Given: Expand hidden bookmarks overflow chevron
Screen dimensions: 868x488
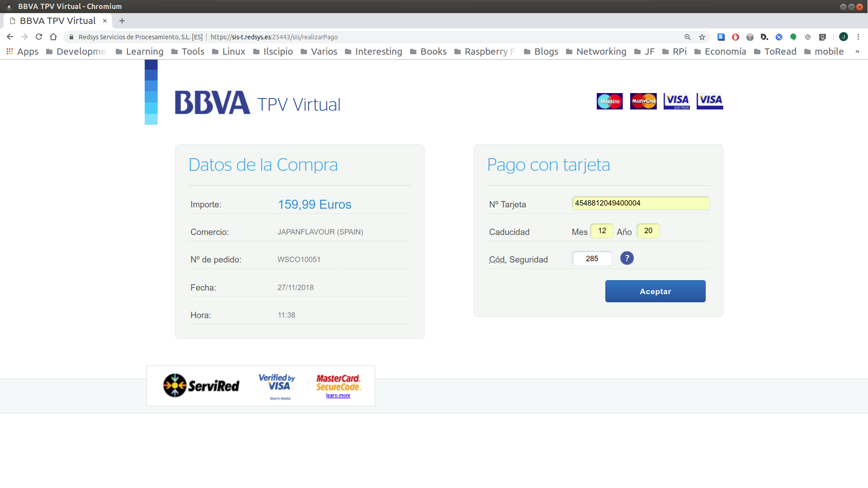Looking at the screenshot, I should (x=857, y=52).
